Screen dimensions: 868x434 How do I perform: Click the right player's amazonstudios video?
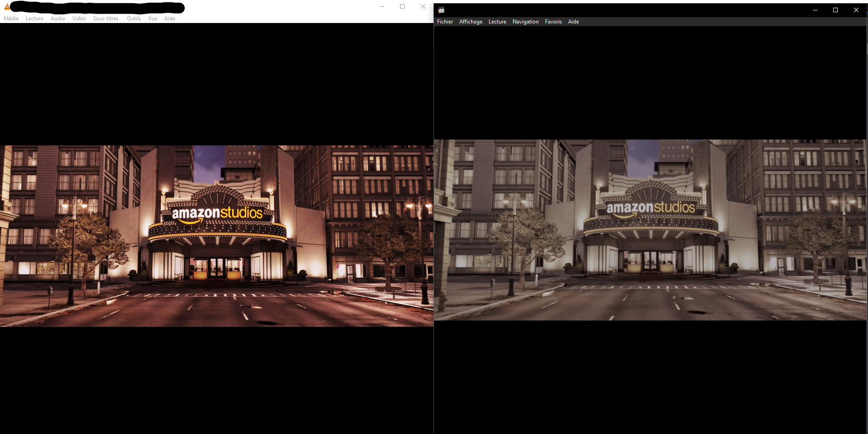pos(650,230)
